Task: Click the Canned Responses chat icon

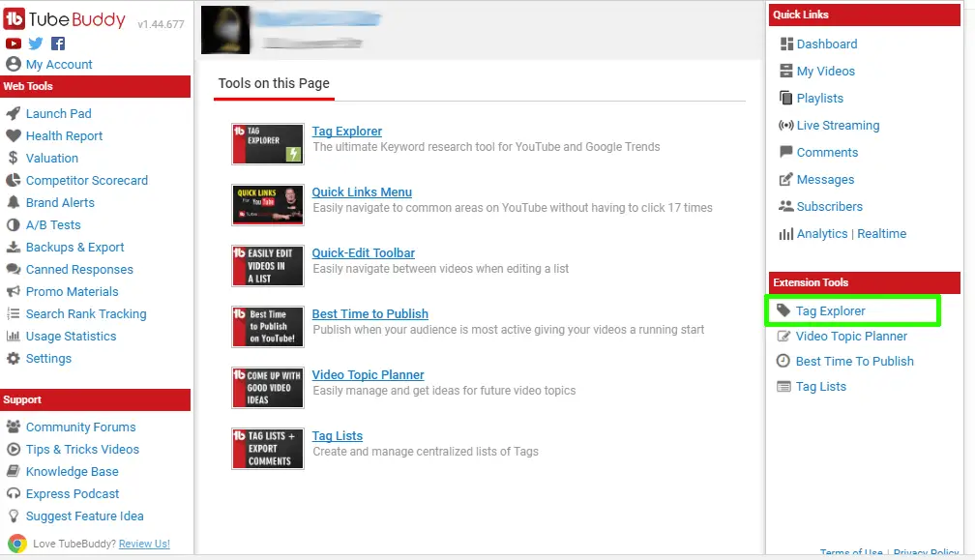Action: click(x=14, y=270)
